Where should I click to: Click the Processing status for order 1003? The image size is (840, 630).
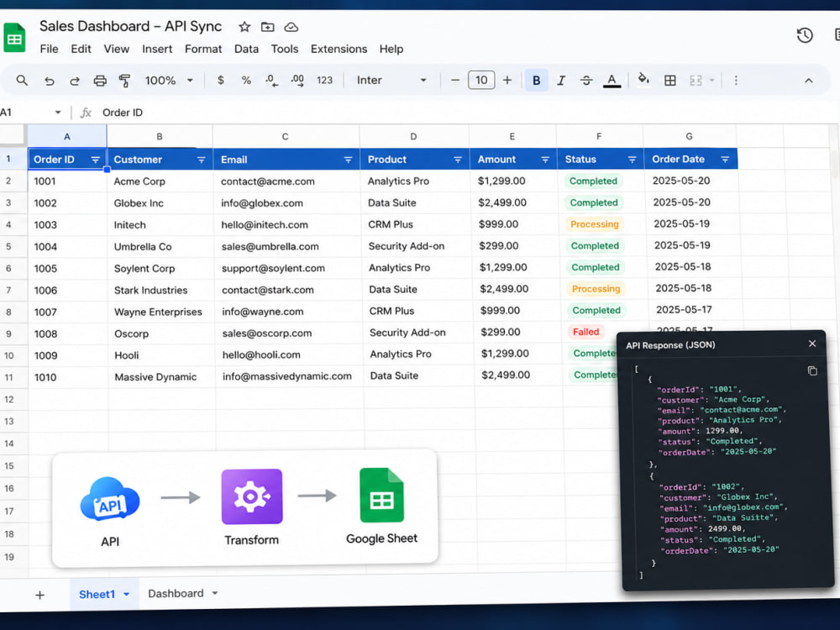pos(594,224)
